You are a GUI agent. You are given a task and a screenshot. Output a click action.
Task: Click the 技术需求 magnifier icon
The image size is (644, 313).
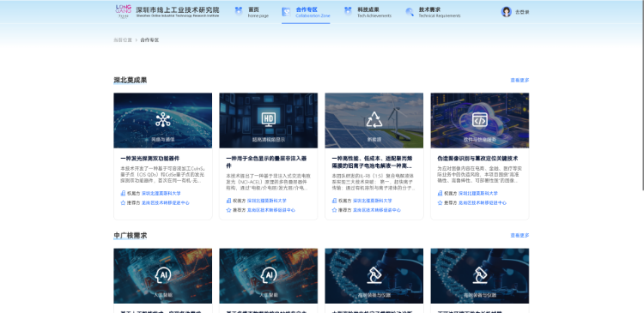tap(410, 12)
